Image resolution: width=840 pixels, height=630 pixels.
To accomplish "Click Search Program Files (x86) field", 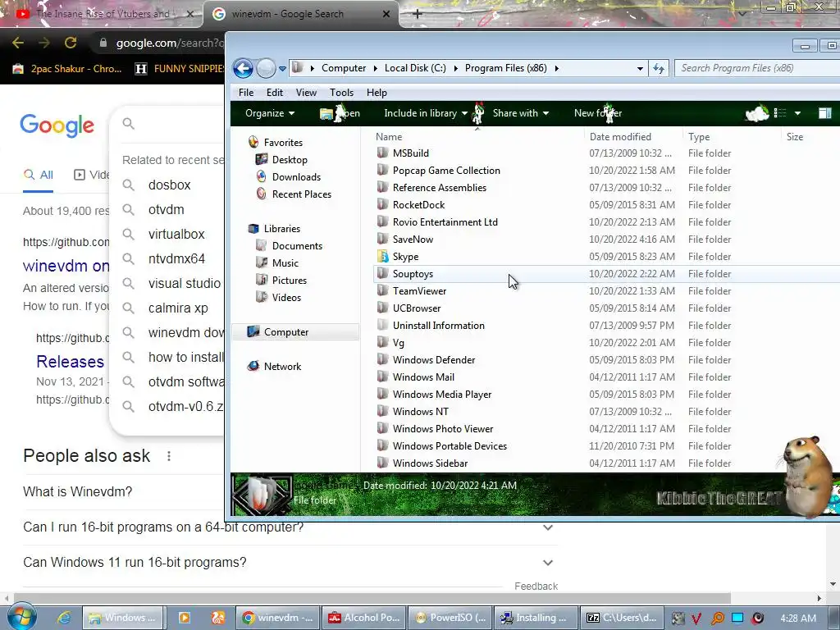I will point(756,68).
